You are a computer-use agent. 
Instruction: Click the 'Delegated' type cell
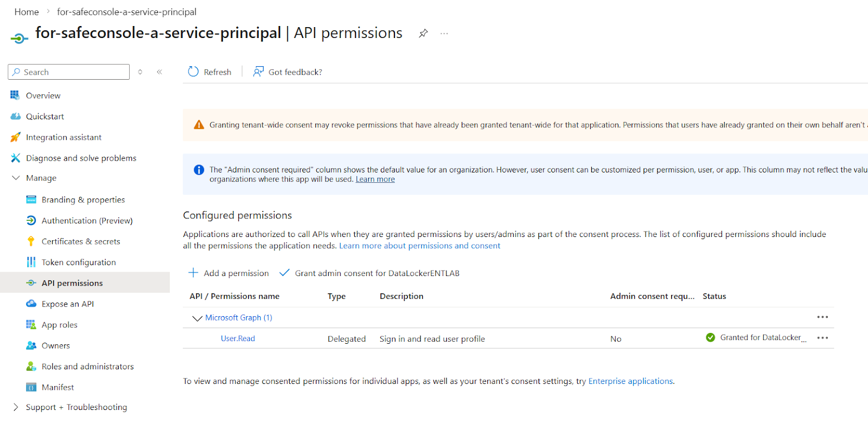347,339
